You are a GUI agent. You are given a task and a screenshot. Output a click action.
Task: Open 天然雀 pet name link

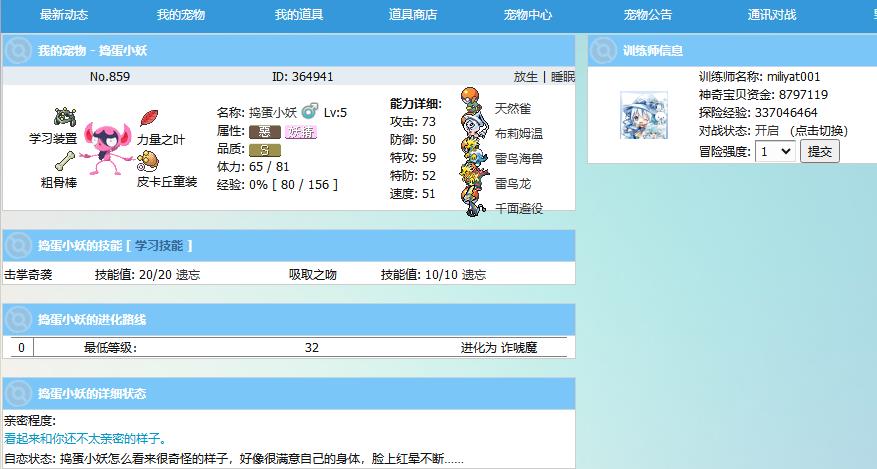[x=513, y=108]
